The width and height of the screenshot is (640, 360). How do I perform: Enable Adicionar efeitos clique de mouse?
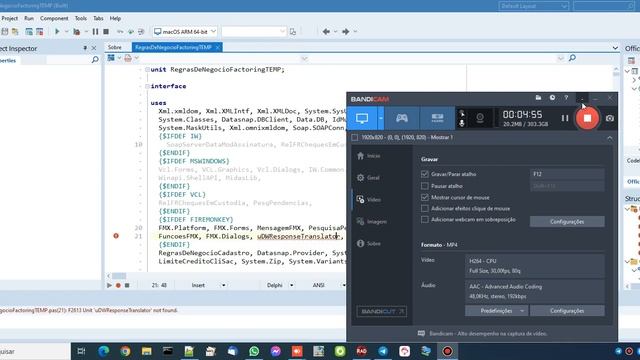424,209
